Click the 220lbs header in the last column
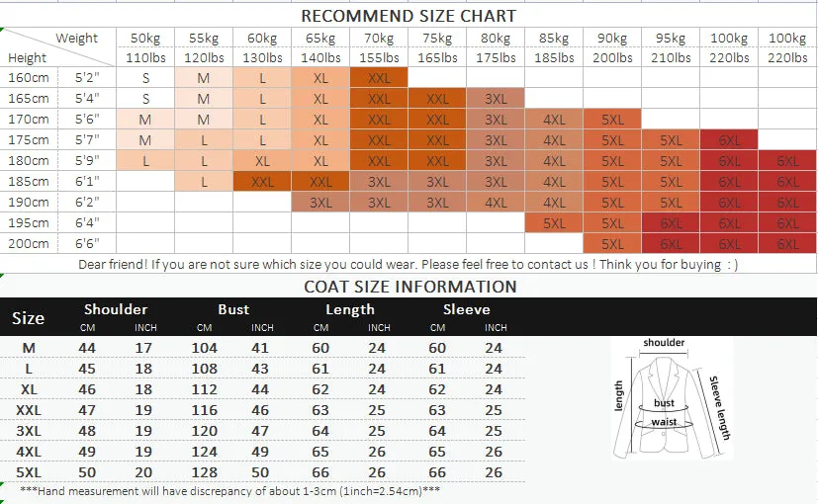Image resolution: width=818 pixels, height=504 pixels. (787, 58)
